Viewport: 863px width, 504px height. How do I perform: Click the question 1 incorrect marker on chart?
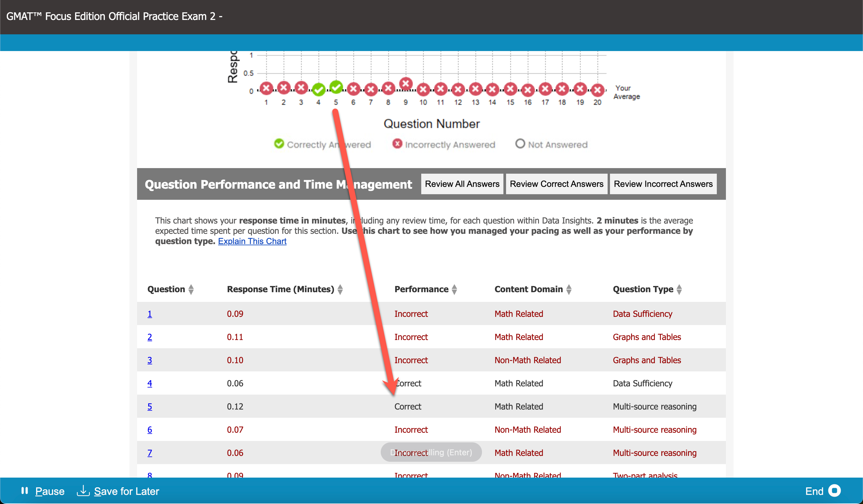click(266, 88)
